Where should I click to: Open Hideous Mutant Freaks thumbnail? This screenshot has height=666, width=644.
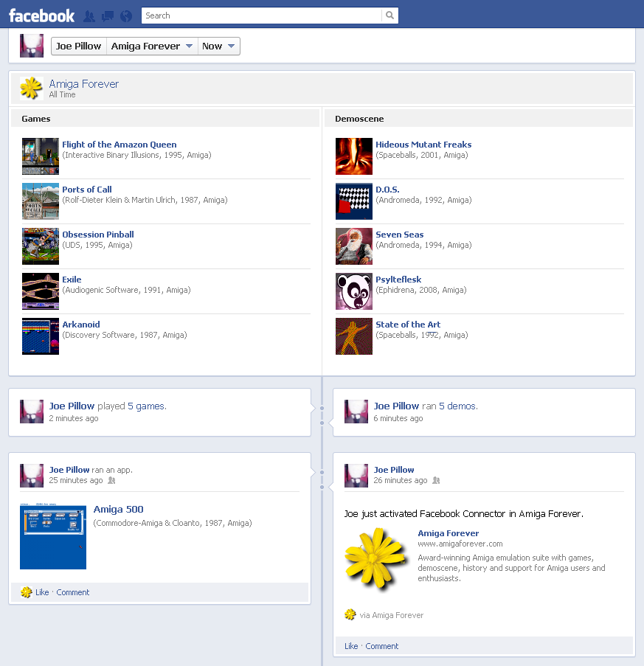tap(354, 156)
